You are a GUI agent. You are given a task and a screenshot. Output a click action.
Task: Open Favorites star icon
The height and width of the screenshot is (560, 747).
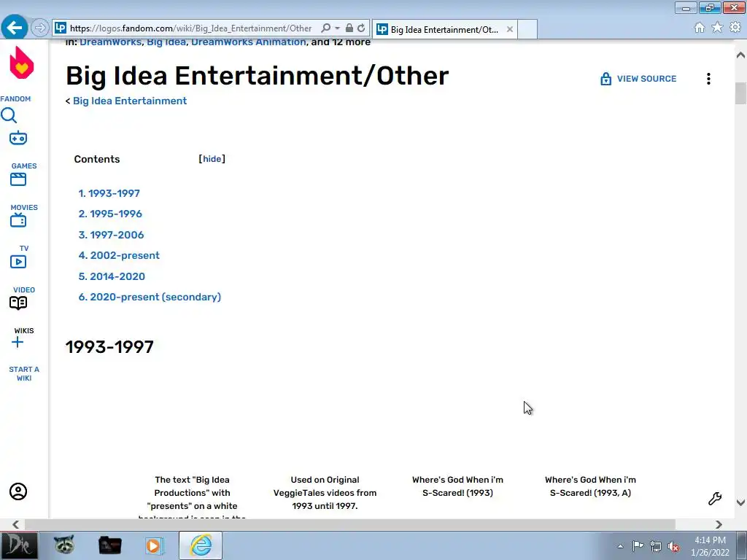[x=717, y=28]
